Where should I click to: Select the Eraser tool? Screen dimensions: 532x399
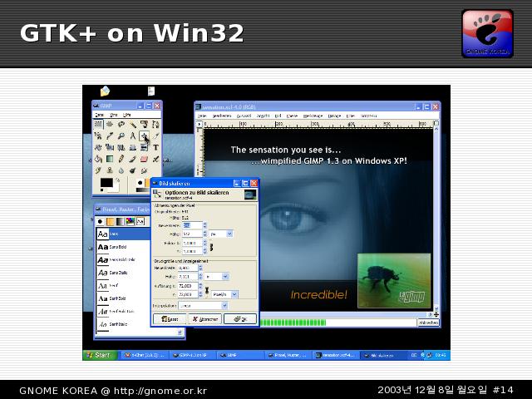click(x=144, y=160)
